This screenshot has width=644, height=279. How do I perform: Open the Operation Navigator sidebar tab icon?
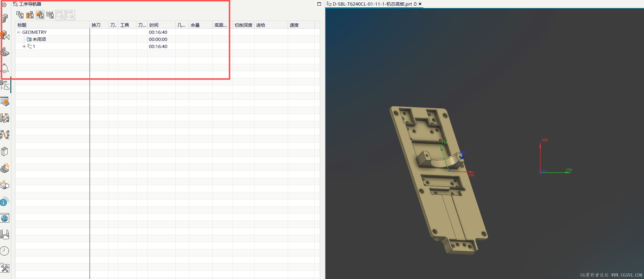[x=5, y=85]
